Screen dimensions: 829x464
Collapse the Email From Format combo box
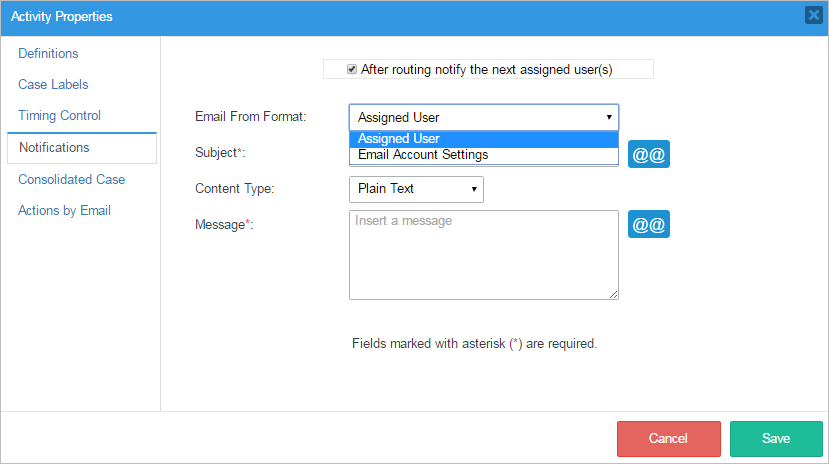[x=484, y=117]
